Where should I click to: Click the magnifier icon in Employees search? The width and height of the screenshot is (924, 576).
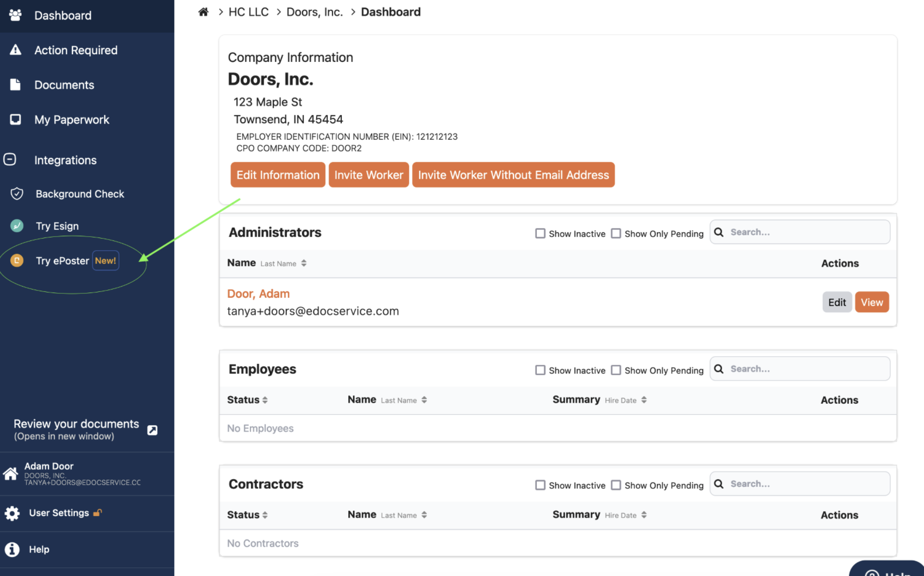719,369
